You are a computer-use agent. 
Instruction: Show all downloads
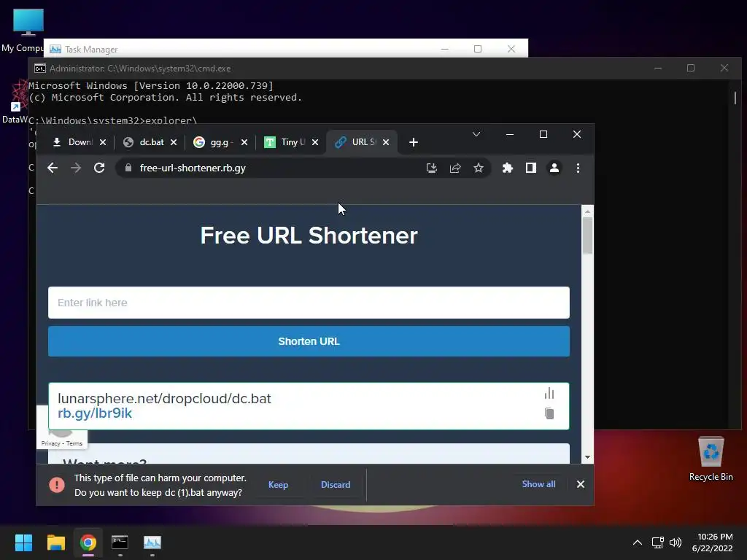click(539, 484)
